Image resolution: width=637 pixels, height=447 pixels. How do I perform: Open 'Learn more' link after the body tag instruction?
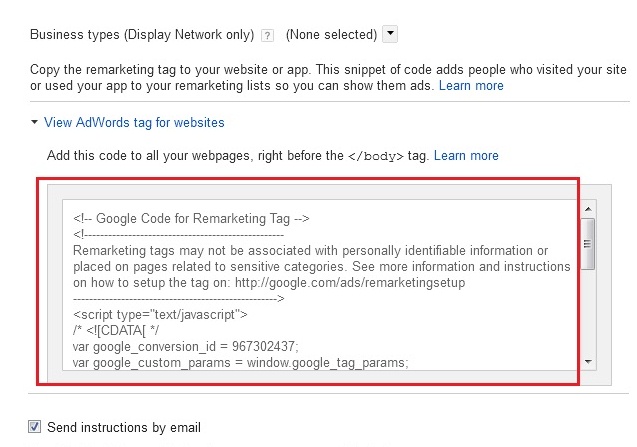pyautogui.click(x=466, y=156)
